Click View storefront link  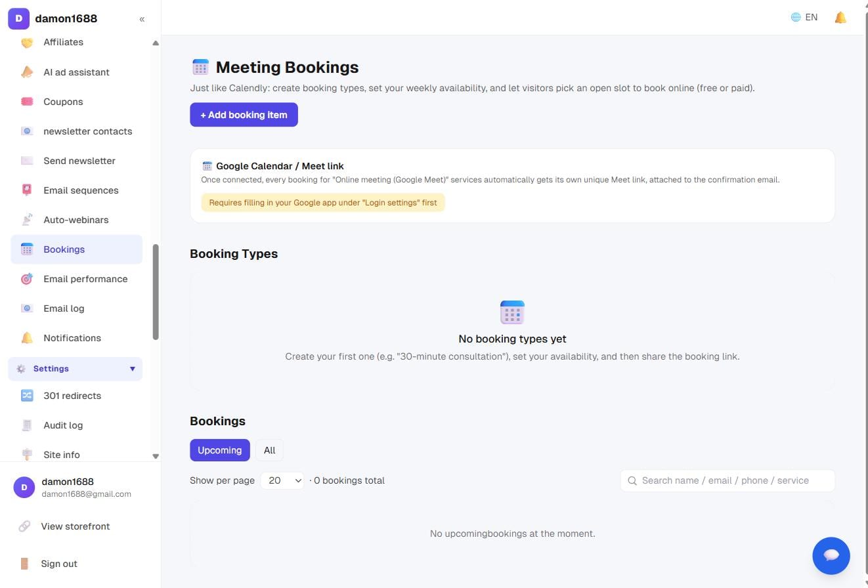(x=76, y=526)
